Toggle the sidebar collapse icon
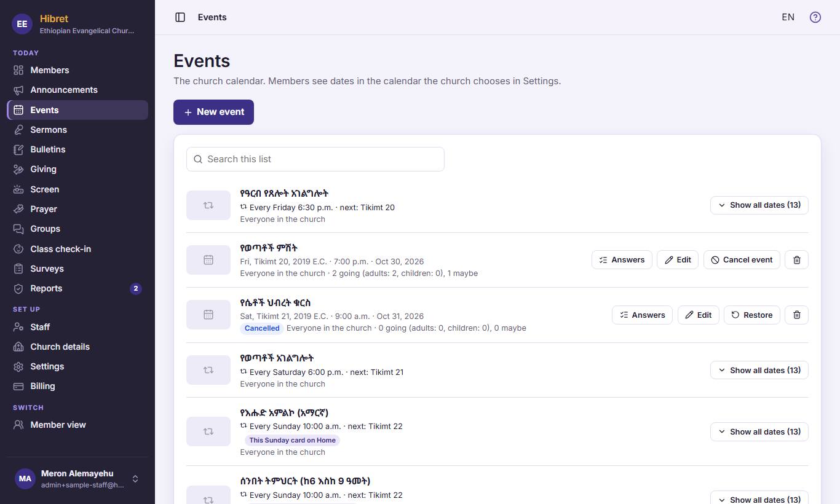Image resolution: width=840 pixels, height=504 pixels. click(180, 17)
